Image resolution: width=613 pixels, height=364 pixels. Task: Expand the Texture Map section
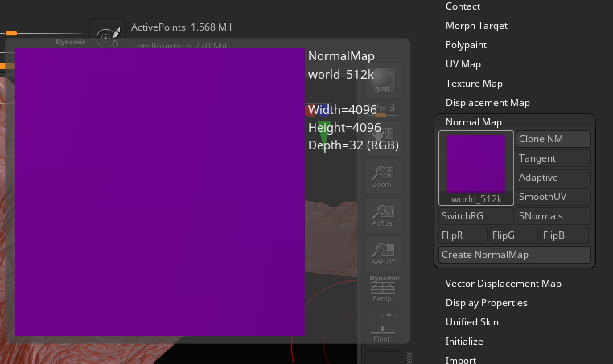coord(474,84)
